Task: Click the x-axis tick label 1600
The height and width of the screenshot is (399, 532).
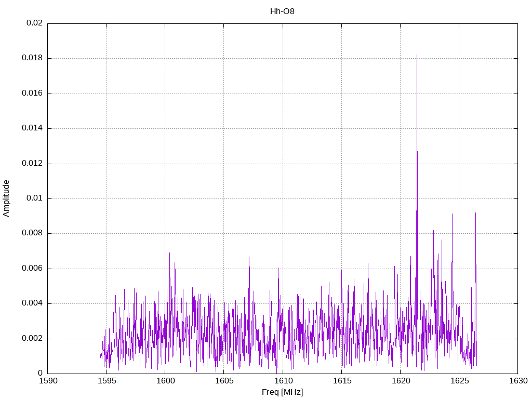Action: coord(166,381)
